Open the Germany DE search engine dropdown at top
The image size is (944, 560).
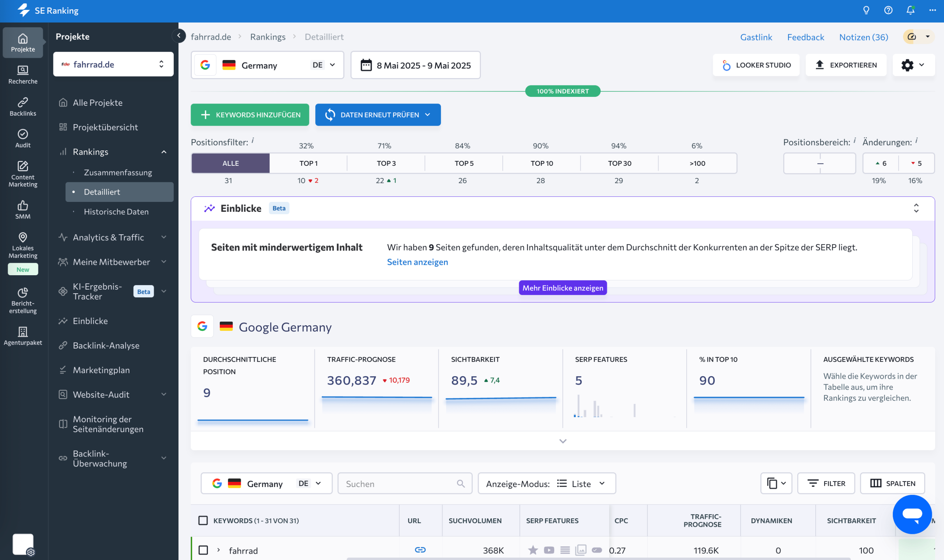[267, 65]
